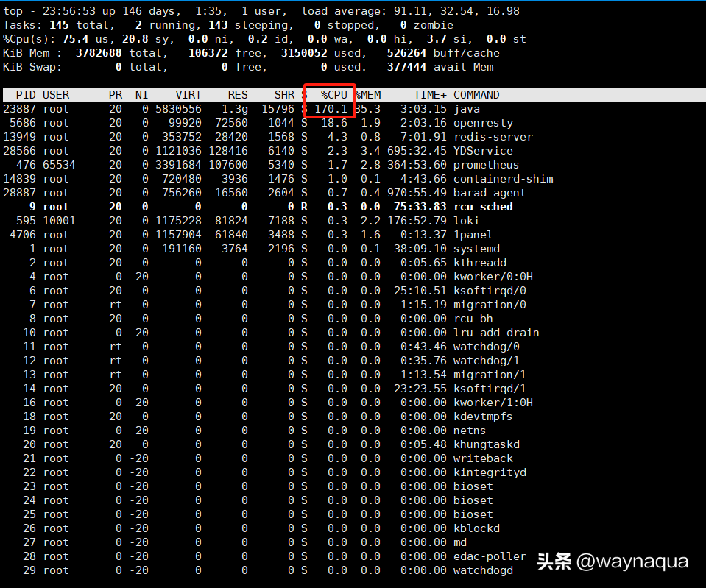Click the 3782688 total memory value
This screenshot has width=706, height=588.
[x=99, y=53]
